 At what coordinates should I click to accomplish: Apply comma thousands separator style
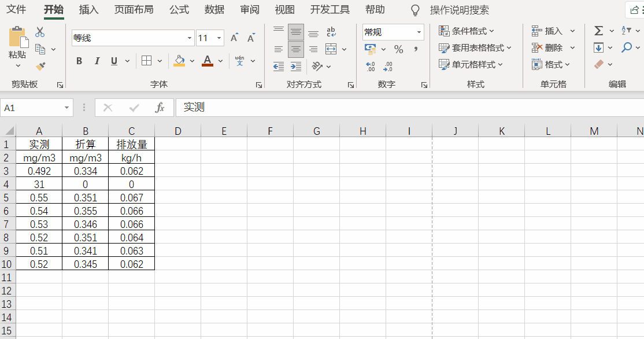pos(416,49)
